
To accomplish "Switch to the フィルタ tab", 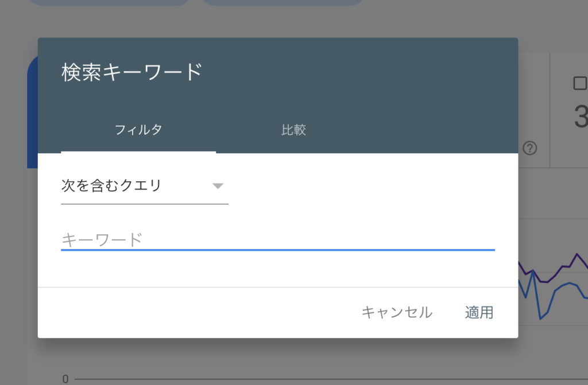I will pos(138,130).
